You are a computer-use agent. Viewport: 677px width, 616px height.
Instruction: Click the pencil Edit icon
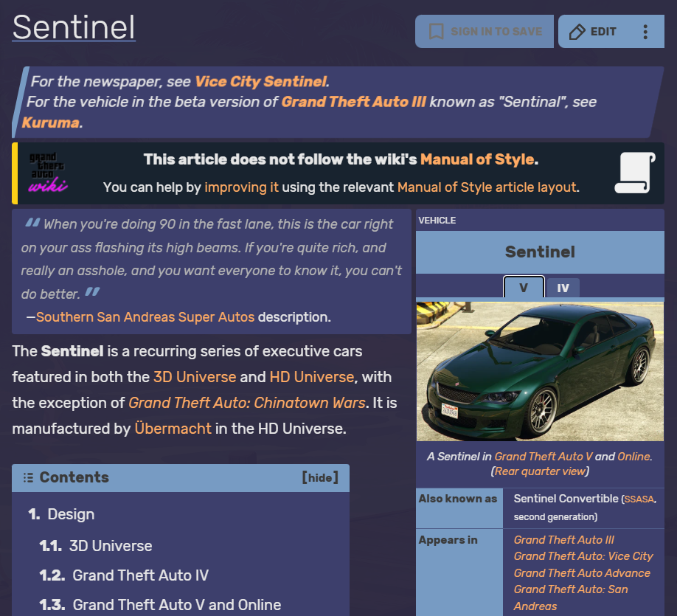pos(577,32)
